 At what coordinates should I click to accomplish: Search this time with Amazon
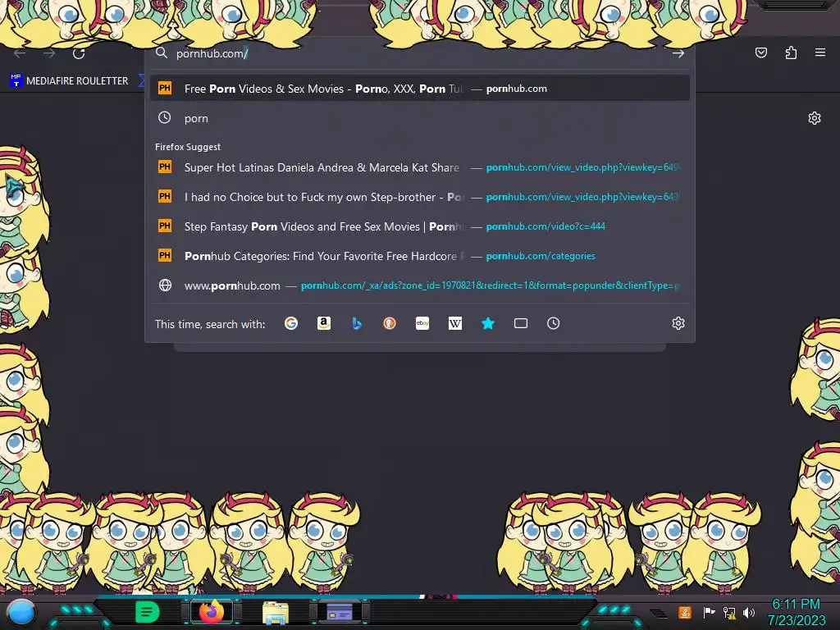(323, 323)
